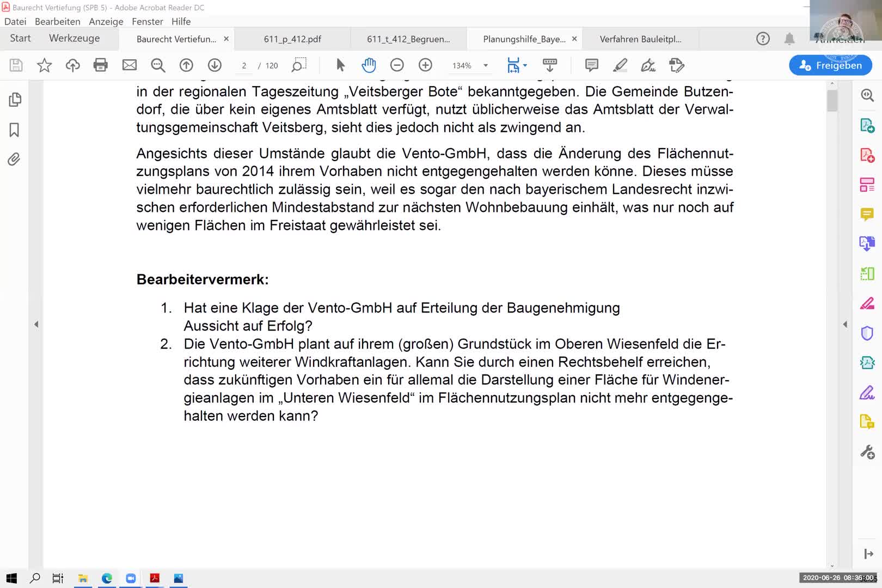Screen dimensions: 882x588
Task: Collapse the navigation pane arrow
Action: pos(36,323)
